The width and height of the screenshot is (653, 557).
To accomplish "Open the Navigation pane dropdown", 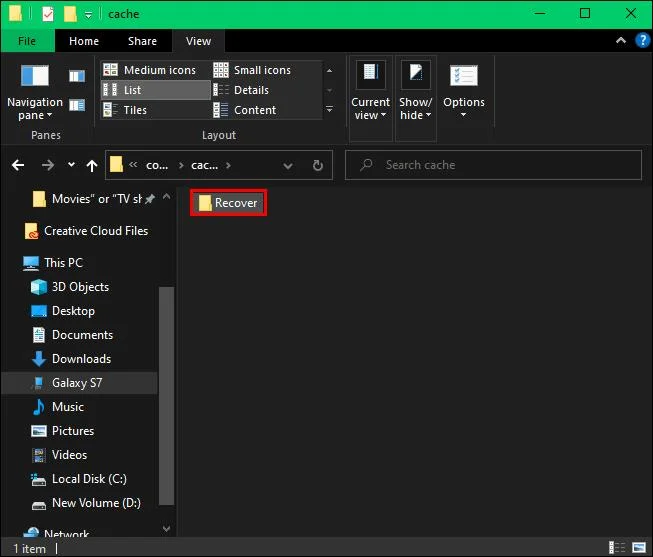I will coord(35,92).
